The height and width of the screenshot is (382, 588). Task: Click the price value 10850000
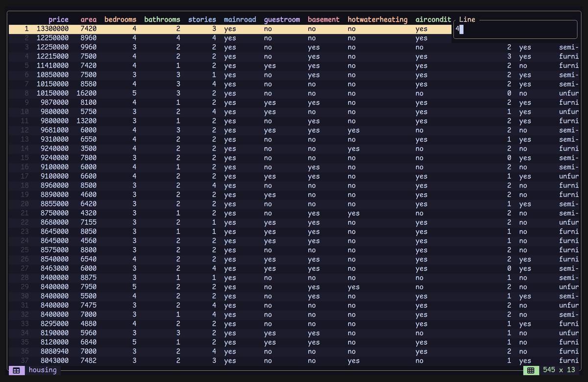(52, 75)
